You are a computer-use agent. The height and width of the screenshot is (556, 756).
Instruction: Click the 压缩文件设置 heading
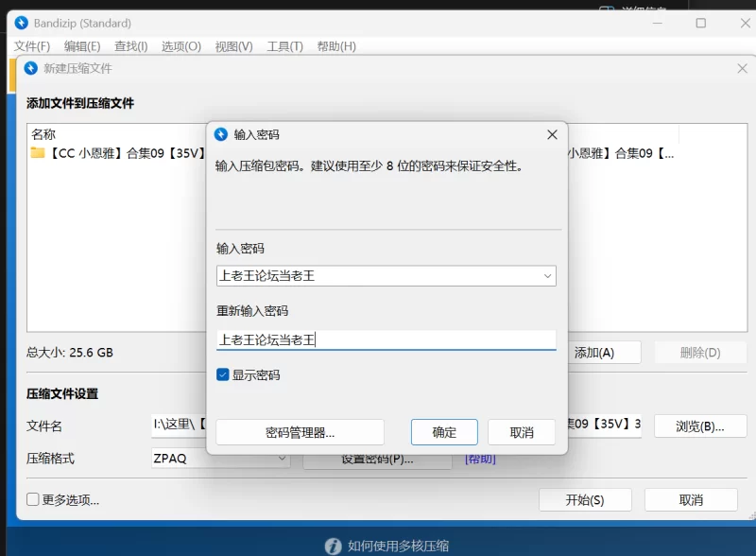tap(62, 393)
